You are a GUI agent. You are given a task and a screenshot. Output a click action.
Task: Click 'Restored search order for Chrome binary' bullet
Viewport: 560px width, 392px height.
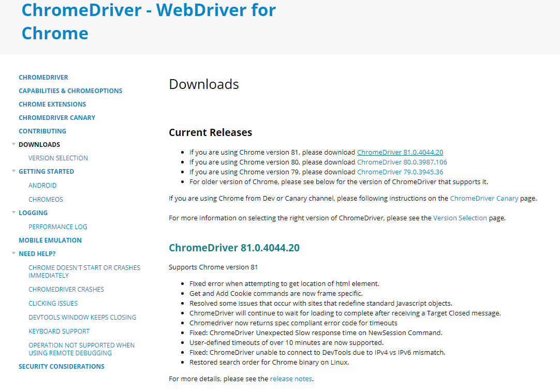pyautogui.click(x=269, y=363)
